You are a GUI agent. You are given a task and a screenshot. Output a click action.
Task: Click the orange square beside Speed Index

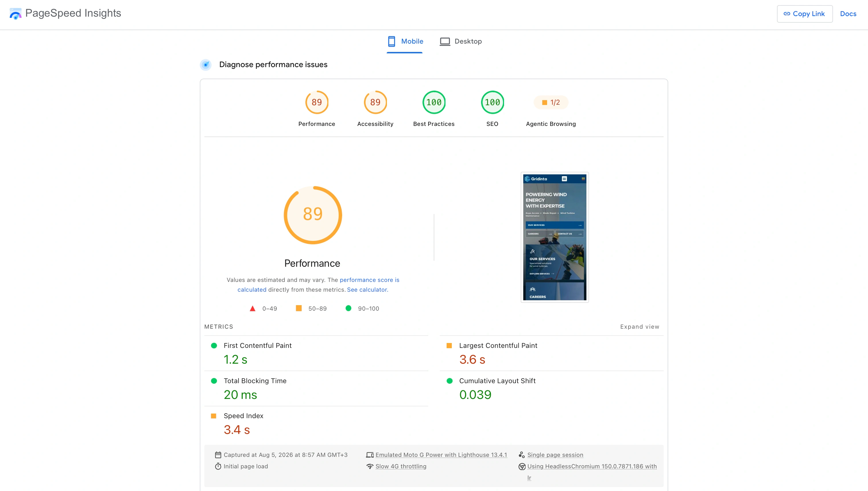[214, 416]
